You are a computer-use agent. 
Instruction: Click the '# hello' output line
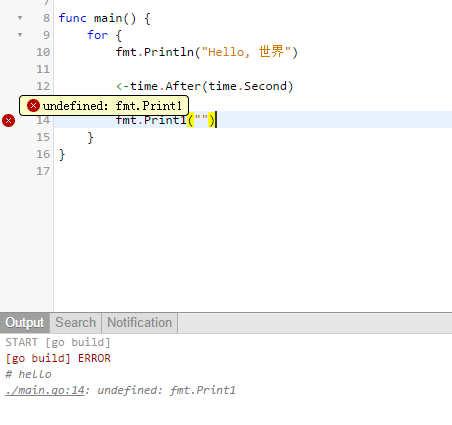(x=28, y=374)
